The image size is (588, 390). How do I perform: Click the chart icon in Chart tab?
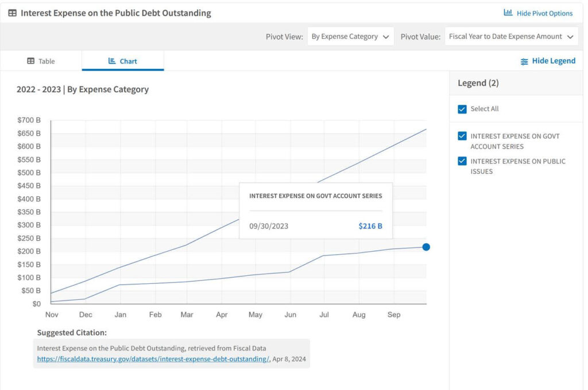click(x=112, y=61)
